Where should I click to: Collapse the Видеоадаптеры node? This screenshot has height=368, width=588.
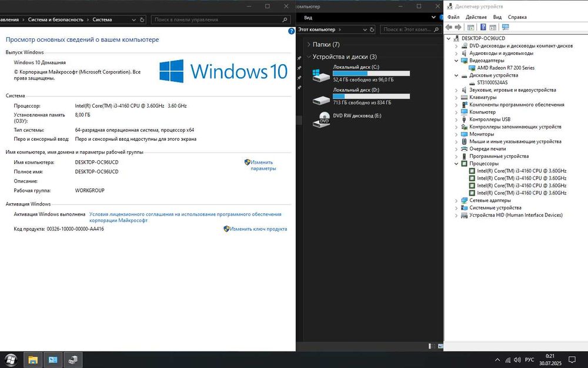[x=456, y=61]
